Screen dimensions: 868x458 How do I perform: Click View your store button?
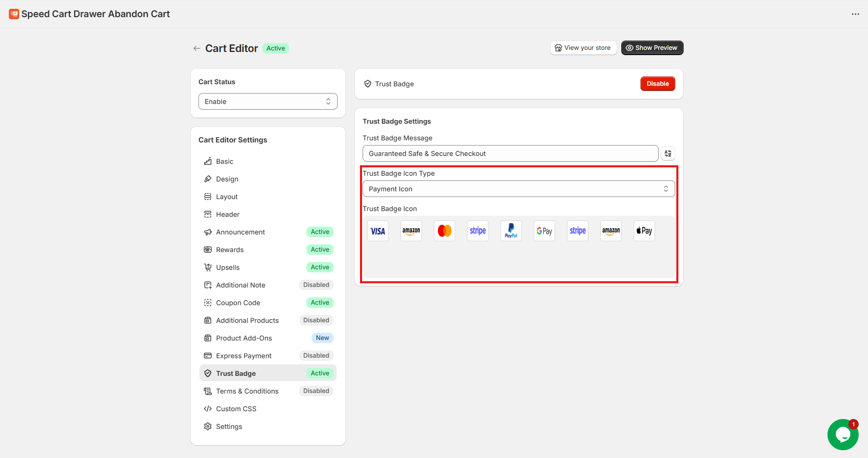pos(583,48)
